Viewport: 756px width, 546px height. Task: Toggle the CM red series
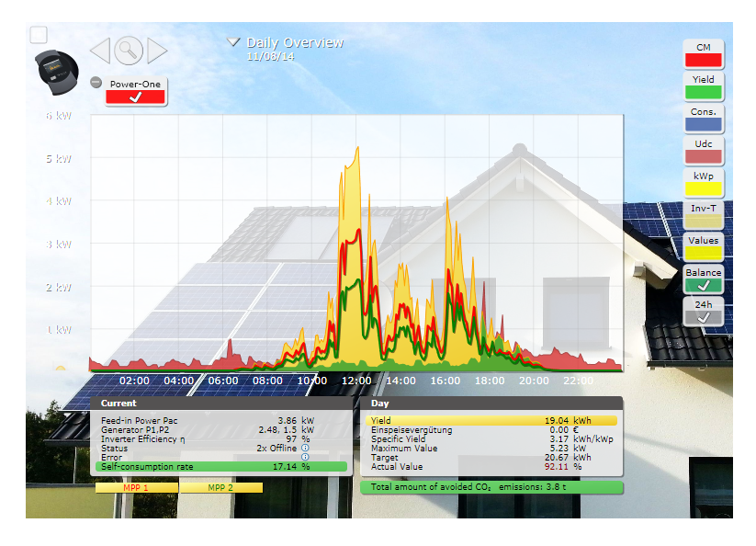point(704,54)
